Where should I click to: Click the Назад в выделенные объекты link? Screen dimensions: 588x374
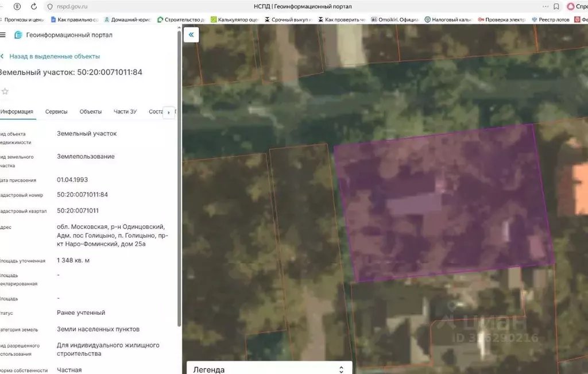point(55,56)
